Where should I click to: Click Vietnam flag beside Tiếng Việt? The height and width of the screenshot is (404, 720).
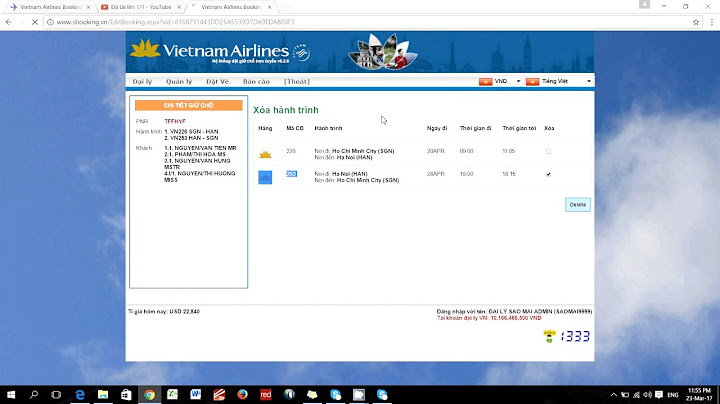pos(532,81)
